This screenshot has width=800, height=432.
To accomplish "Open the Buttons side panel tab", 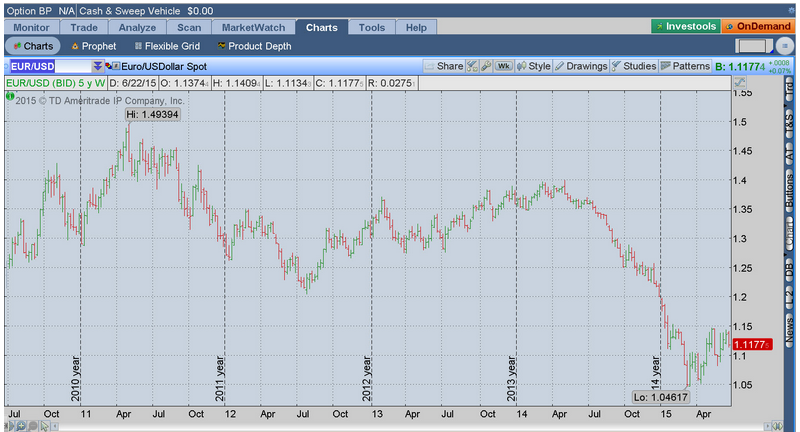I will 789,191.
